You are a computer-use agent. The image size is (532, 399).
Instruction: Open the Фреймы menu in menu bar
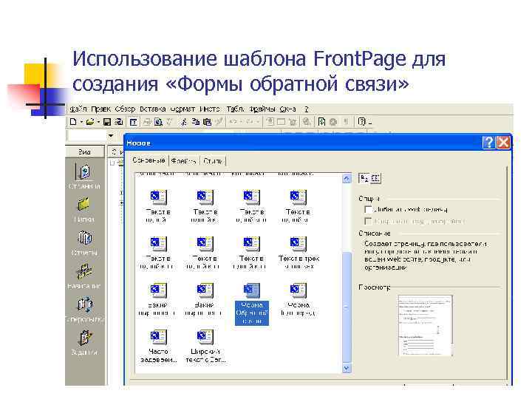262,109
